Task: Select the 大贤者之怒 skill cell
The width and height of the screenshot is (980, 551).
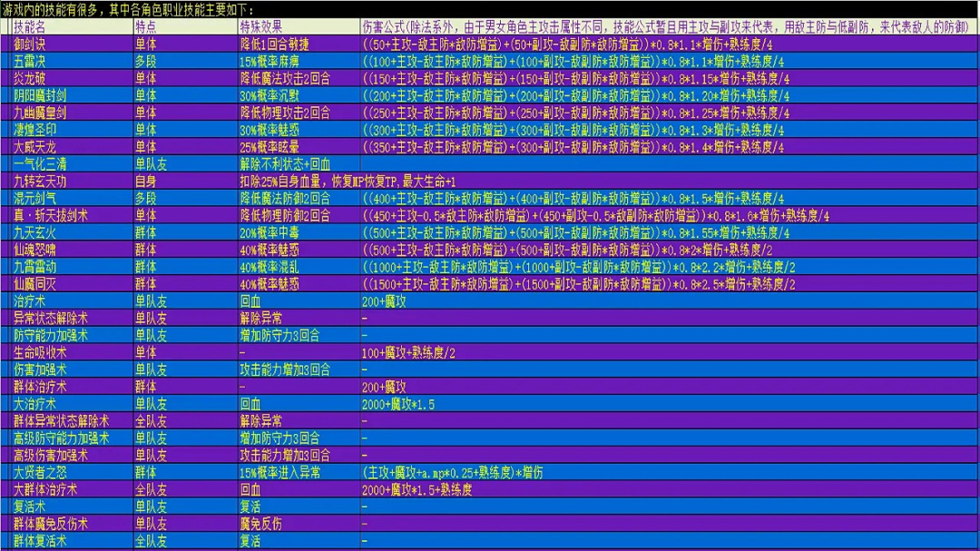Action: [x=40, y=472]
